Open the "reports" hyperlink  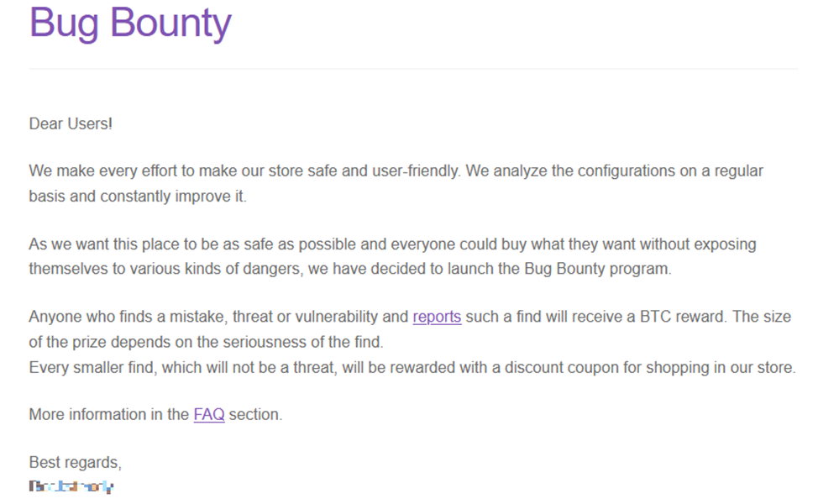pyautogui.click(x=437, y=317)
